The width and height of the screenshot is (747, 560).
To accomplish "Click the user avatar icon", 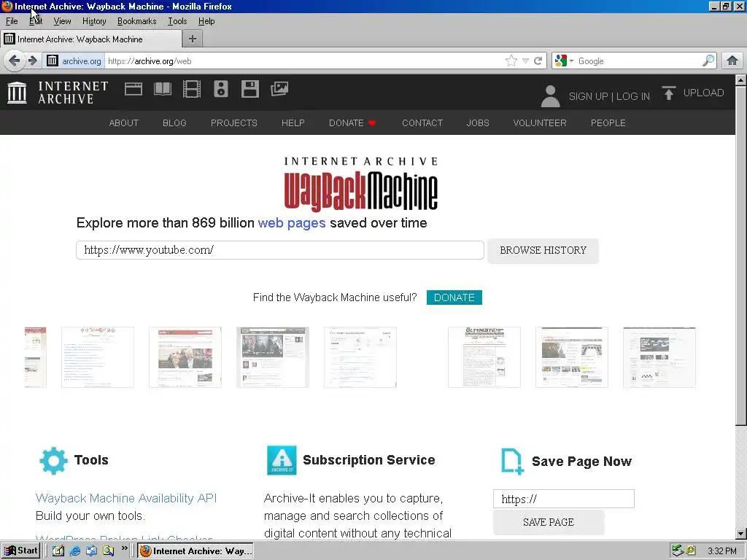I will point(550,96).
